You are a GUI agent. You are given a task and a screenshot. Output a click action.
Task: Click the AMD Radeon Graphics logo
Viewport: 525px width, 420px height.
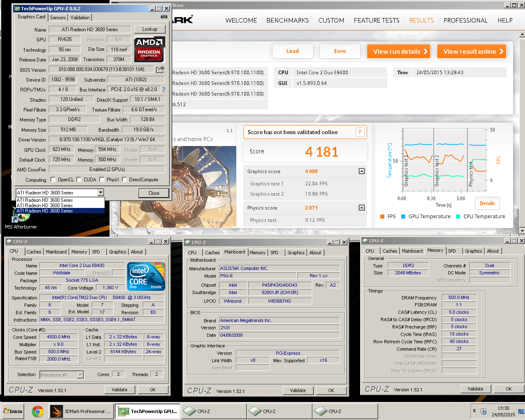[x=150, y=49]
